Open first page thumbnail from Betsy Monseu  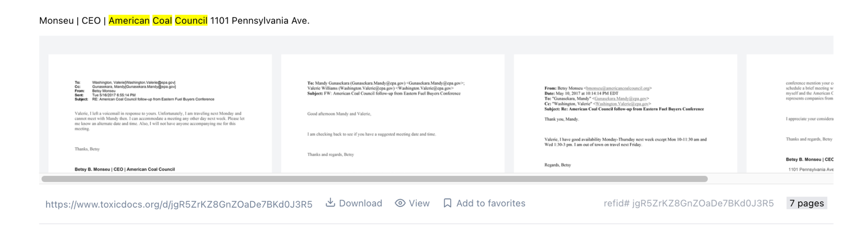click(160, 113)
